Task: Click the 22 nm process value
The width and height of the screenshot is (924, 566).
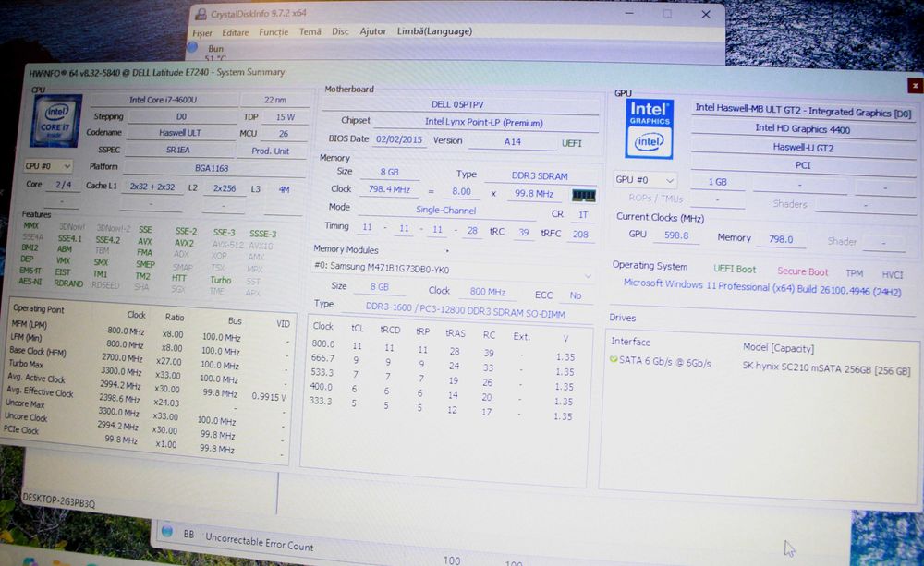Action: [274, 100]
